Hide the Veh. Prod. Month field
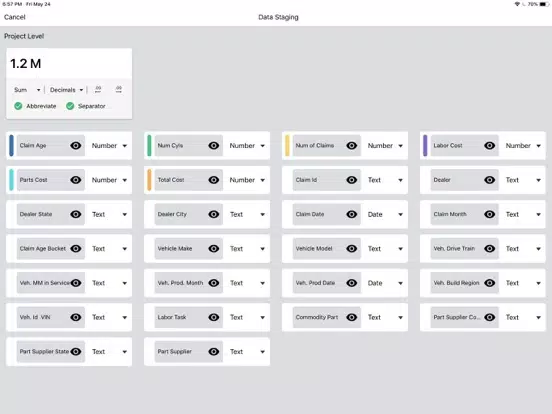Image resolution: width=552 pixels, height=414 pixels. tap(214, 283)
